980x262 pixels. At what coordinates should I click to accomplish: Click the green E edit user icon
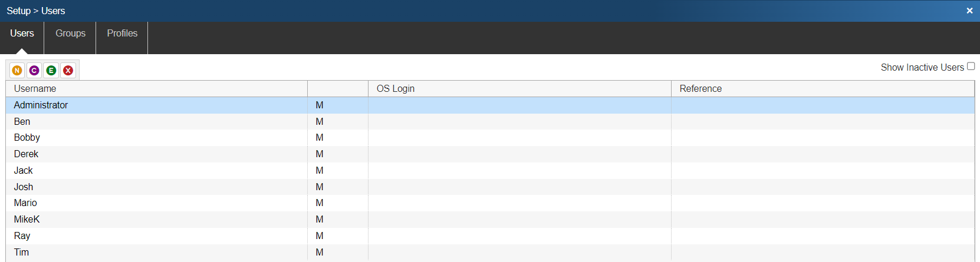(51, 71)
